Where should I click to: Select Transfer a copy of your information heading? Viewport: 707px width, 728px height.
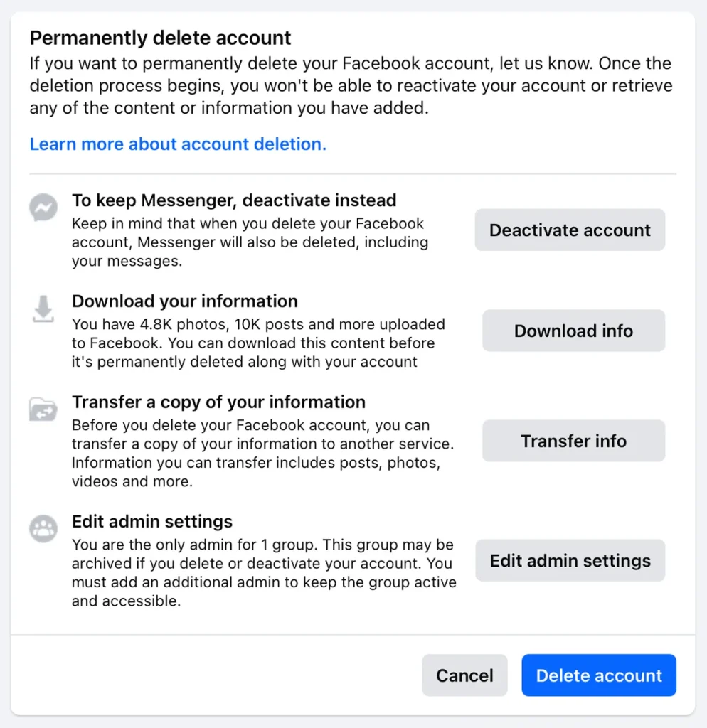pos(218,402)
